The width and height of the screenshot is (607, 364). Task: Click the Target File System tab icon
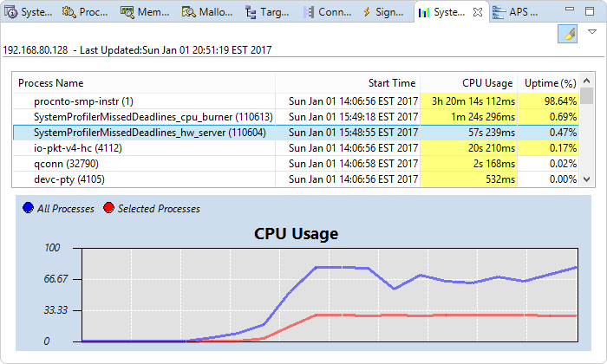tap(251, 12)
